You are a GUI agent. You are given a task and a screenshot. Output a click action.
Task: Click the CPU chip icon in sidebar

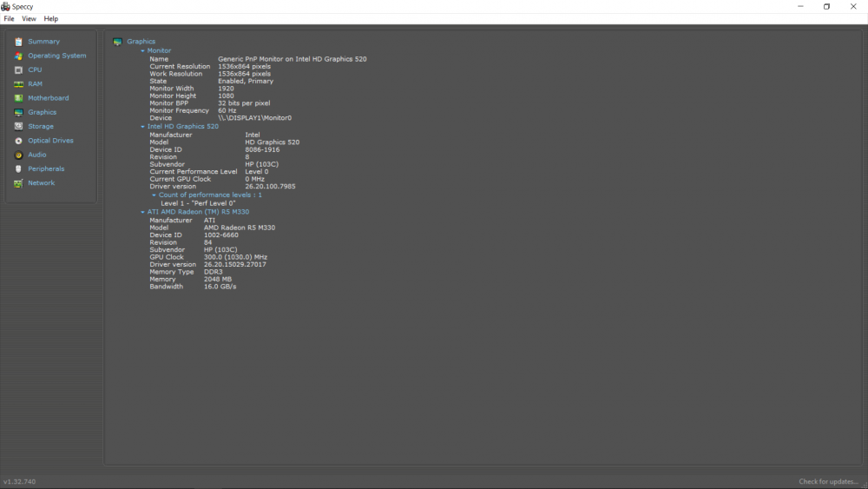coord(18,69)
